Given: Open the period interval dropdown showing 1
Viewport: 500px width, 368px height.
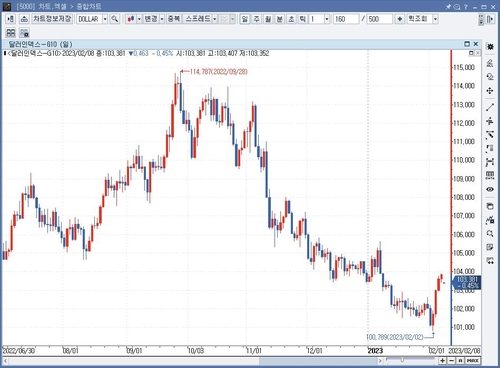Looking at the screenshot, I should (327, 19).
